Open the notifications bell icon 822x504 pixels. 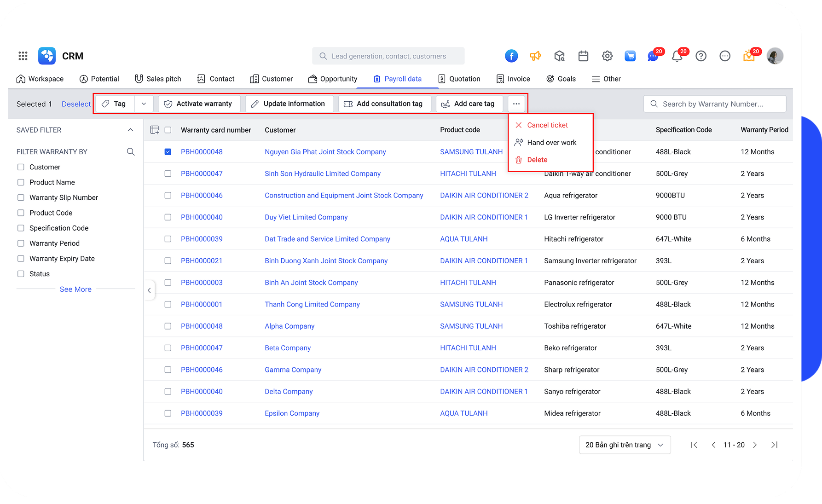click(677, 56)
